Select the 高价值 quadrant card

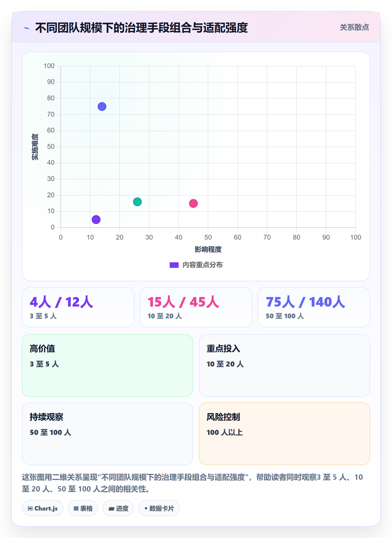pyautogui.click(x=108, y=365)
